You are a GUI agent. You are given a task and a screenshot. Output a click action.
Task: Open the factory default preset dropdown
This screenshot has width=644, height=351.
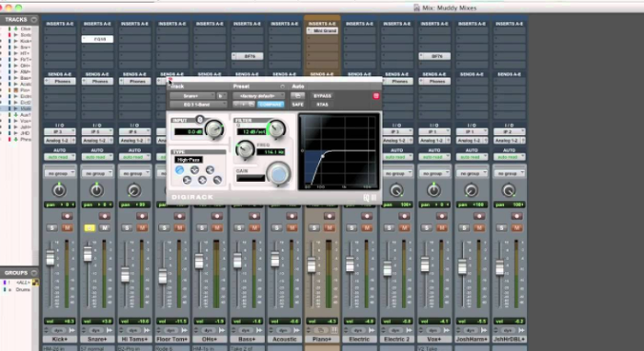[x=259, y=96]
